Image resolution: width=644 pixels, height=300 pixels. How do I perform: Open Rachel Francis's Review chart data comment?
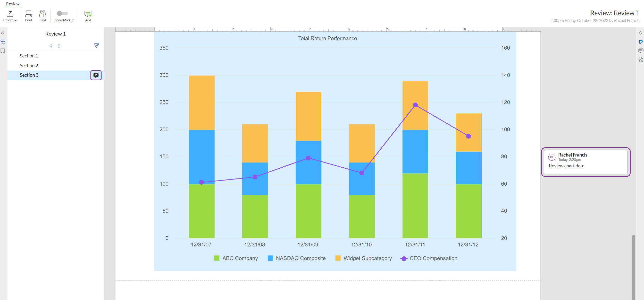586,162
